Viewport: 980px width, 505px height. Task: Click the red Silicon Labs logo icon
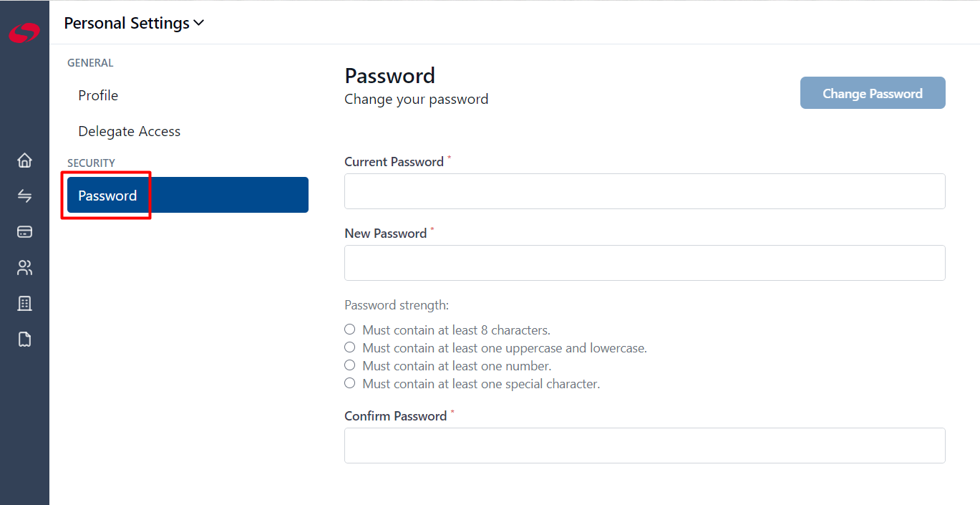24,33
